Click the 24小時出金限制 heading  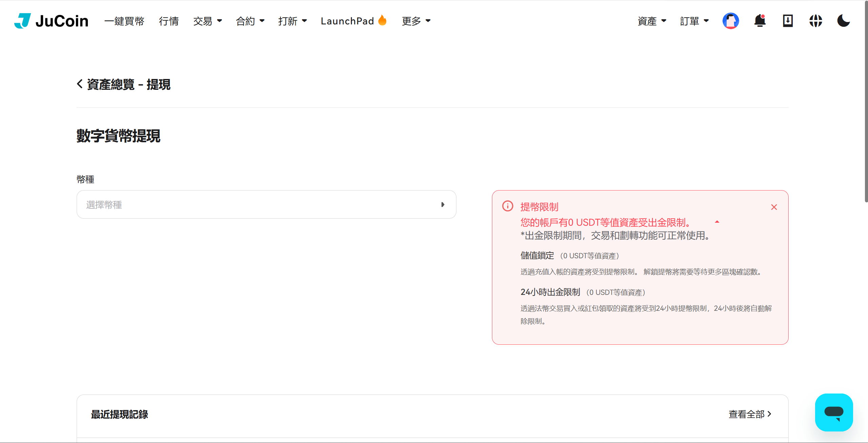point(550,292)
